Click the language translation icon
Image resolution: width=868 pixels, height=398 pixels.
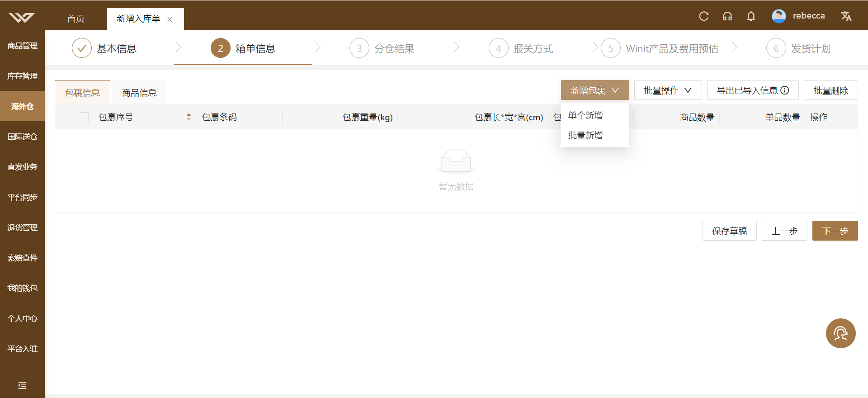click(846, 16)
